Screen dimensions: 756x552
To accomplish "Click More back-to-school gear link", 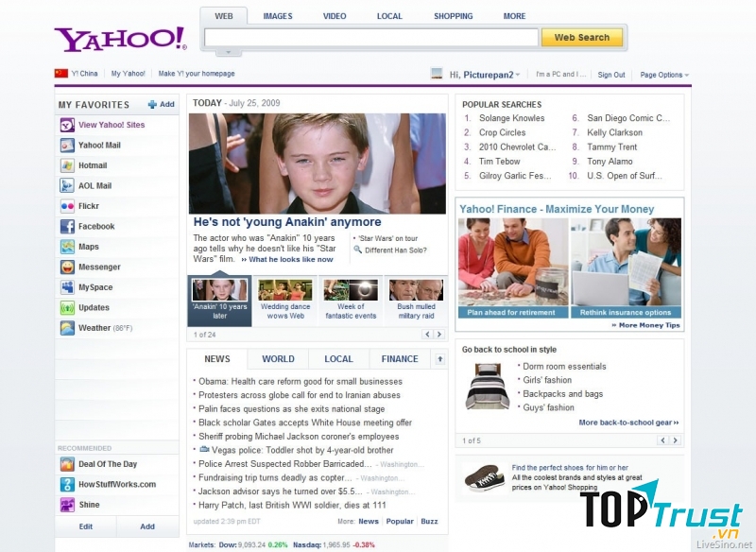I will [628, 423].
